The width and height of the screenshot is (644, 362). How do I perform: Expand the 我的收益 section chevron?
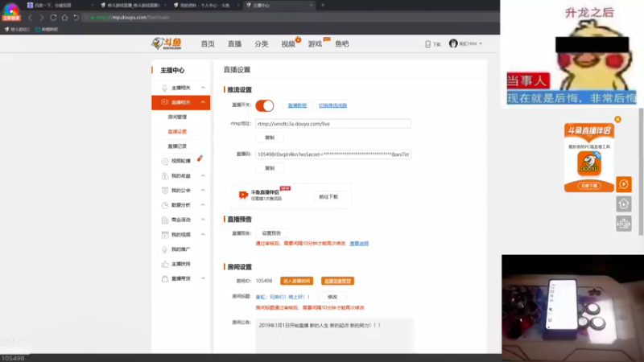(203, 175)
